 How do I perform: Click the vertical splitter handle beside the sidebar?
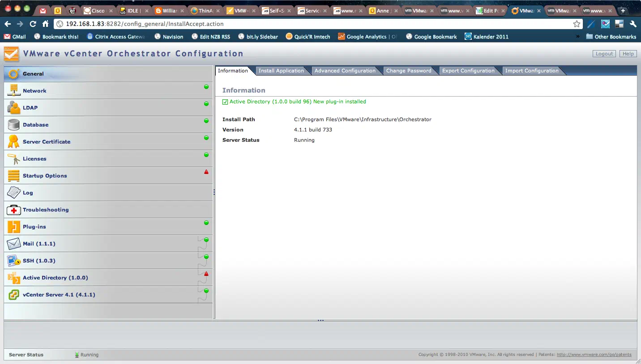click(214, 192)
